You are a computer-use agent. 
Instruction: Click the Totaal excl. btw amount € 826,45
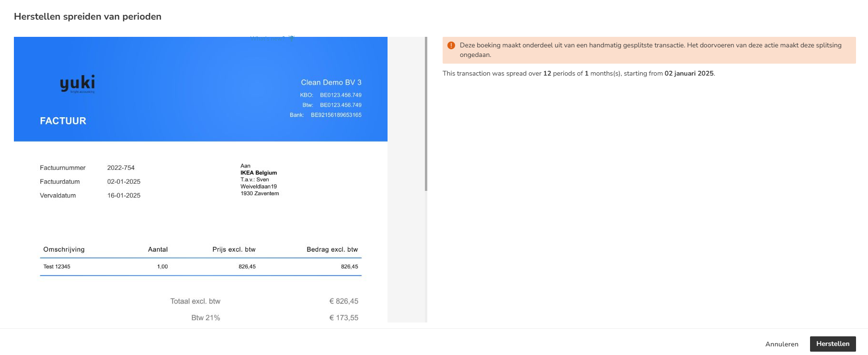(x=343, y=301)
